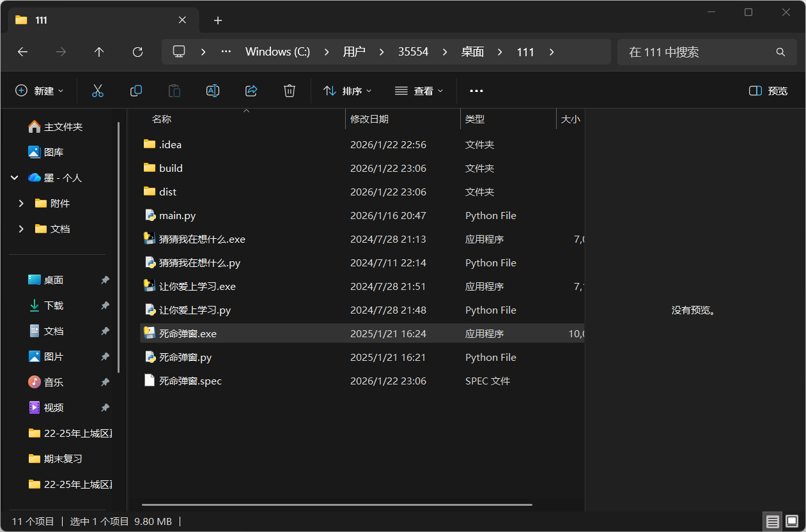This screenshot has height=532, width=806.
Task: Switch to details view in status bar
Action: [x=773, y=521]
